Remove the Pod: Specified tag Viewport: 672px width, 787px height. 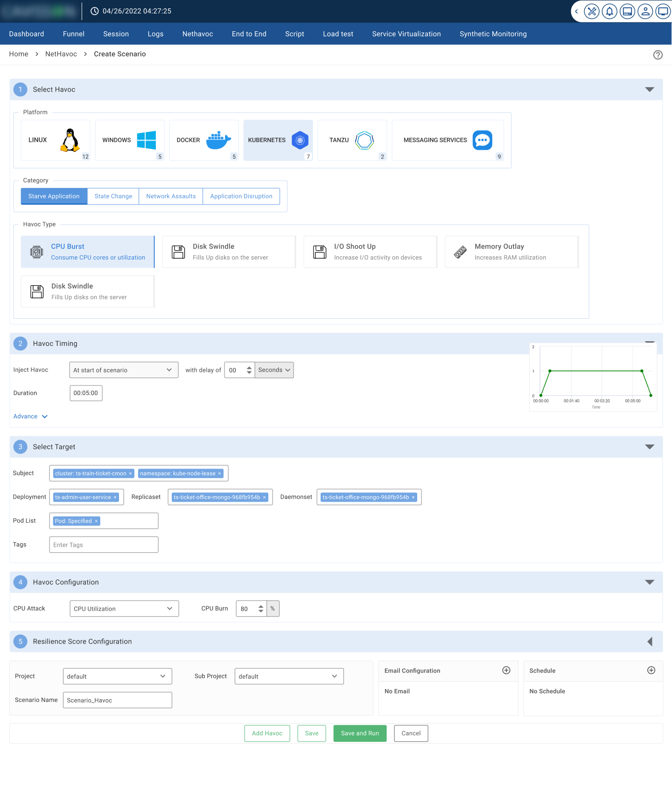(97, 521)
